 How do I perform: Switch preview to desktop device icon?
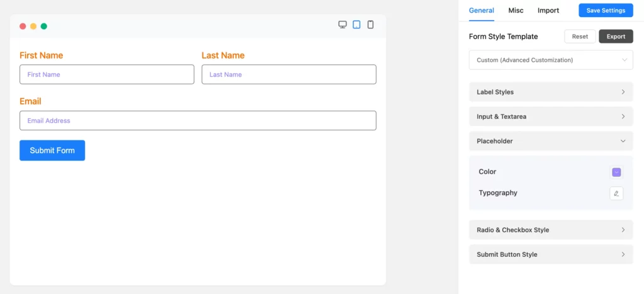click(x=343, y=25)
